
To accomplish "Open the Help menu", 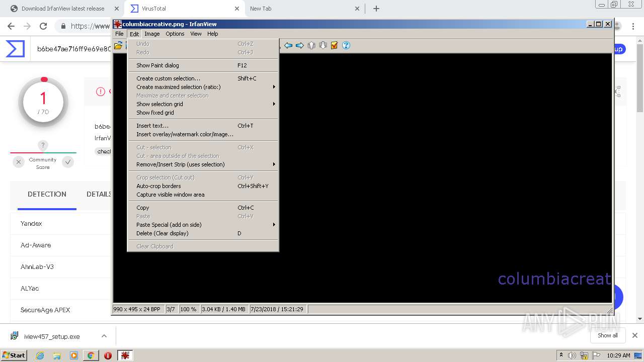I will tap(213, 34).
